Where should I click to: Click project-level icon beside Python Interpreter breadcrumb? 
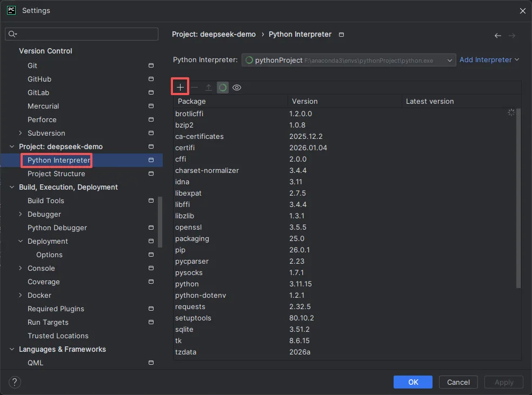pos(341,35)
